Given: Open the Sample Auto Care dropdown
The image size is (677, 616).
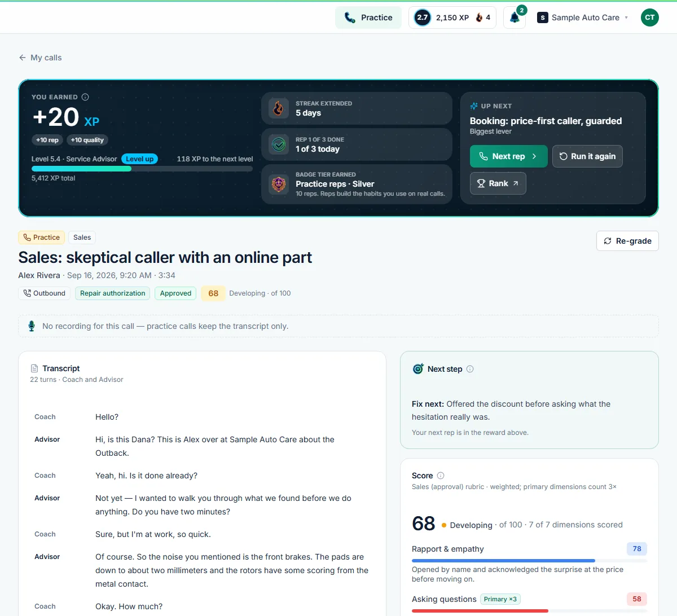Looking at the screenshot, I should click(583, 17).
